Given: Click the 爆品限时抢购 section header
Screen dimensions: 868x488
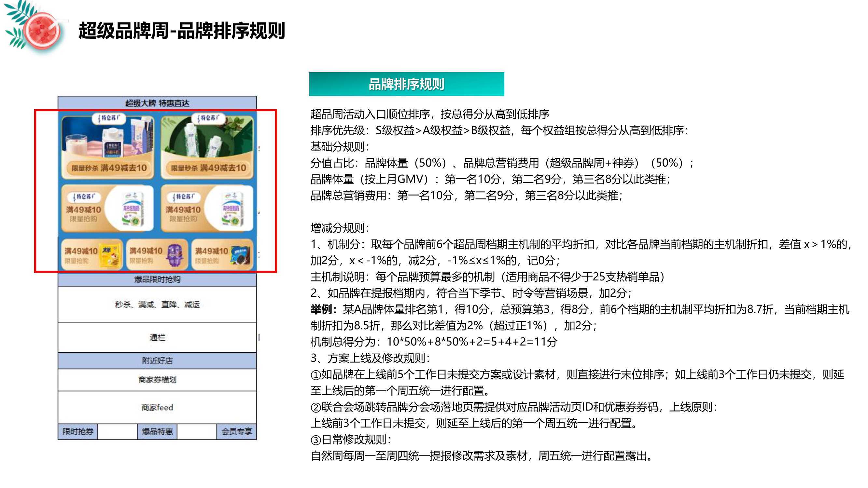Looking at the screenshot, I should (157, 279).
